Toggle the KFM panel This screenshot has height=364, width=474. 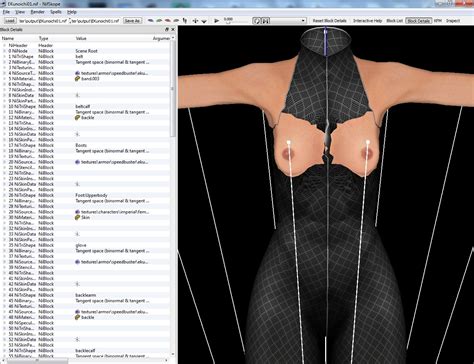[x=438, y=21]
